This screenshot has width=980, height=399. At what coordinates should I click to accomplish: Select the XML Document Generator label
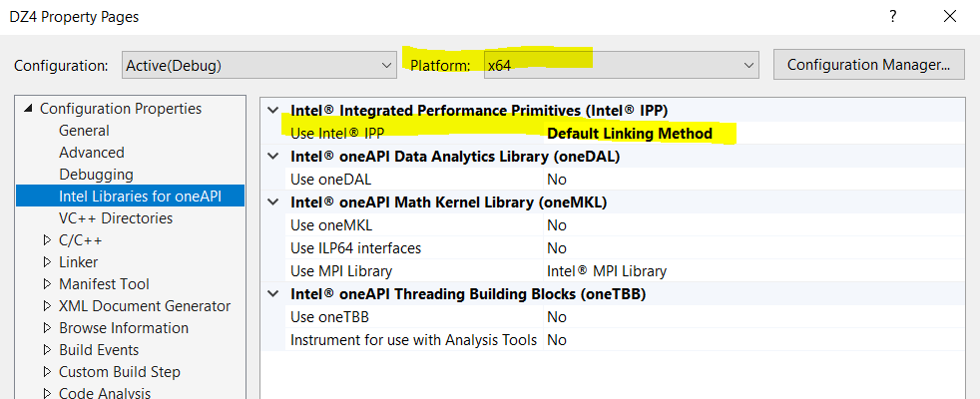point(145,306)
